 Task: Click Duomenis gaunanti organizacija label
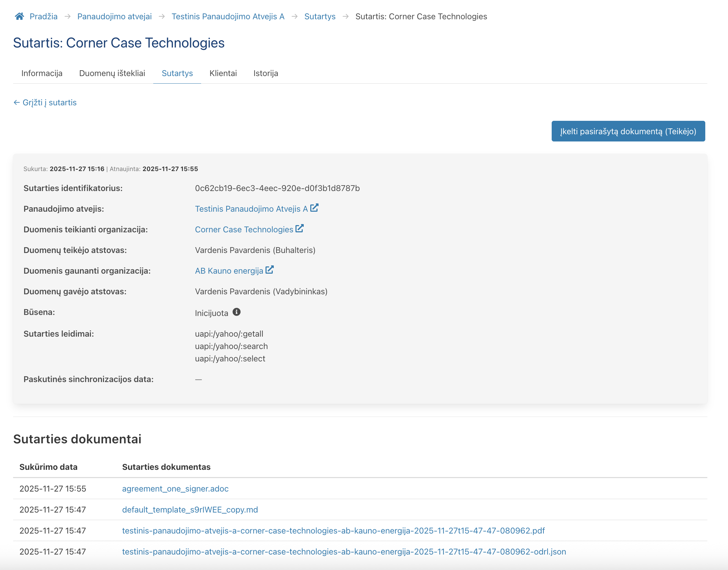point(87,271)
